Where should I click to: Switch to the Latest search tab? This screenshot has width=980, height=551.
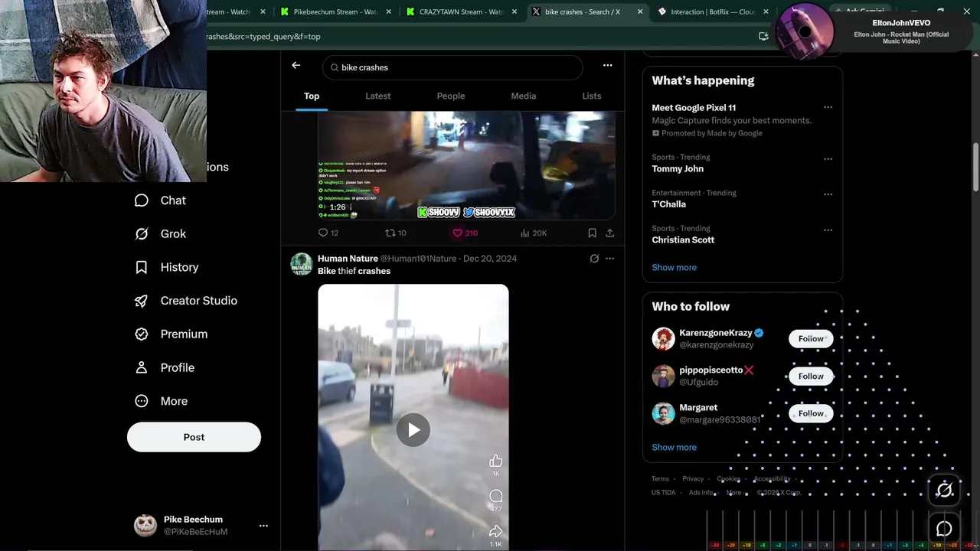pyautogui.click(x=378, y=96)
